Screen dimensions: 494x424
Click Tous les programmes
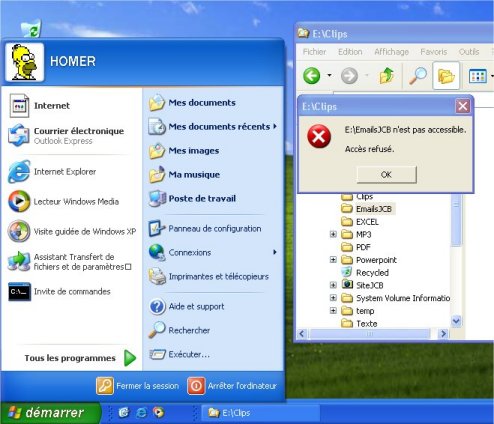click(x=80, y=358)
